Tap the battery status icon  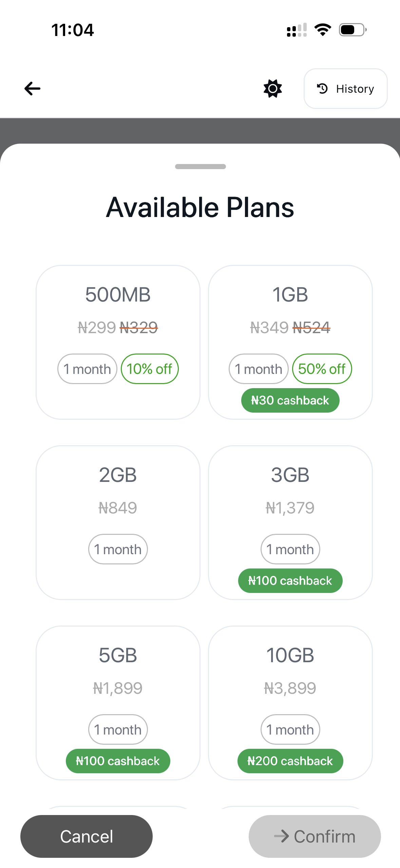click(353, 30)
